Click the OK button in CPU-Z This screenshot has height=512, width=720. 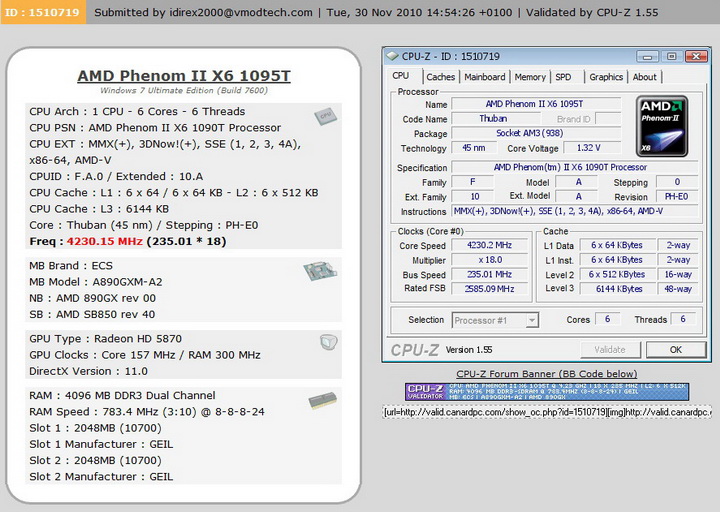click(676, 350)
